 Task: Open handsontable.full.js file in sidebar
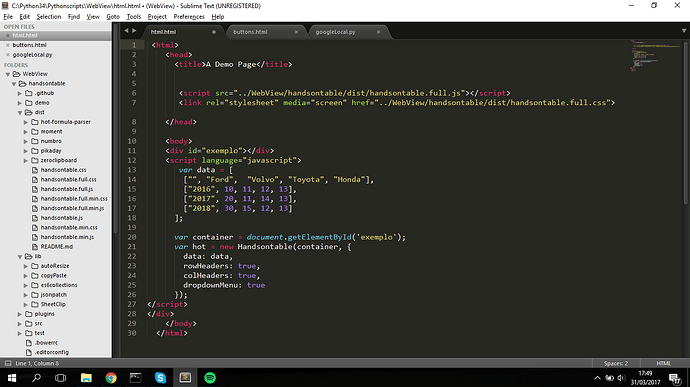[66, 189]
